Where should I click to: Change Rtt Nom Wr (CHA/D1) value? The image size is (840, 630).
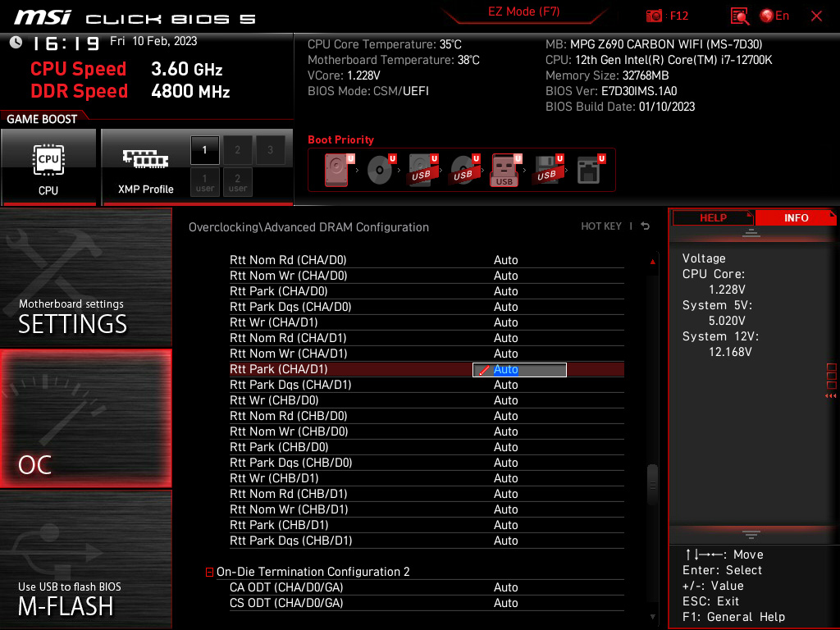click(x=505, y=354)
